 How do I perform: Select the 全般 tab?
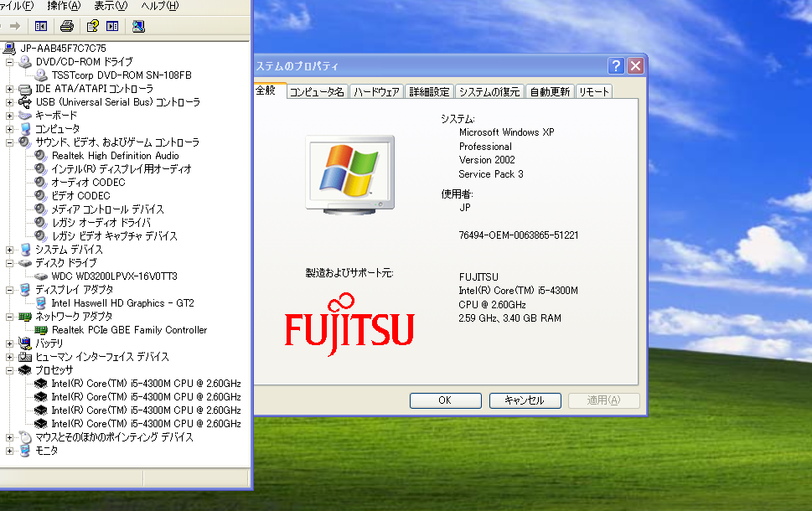point(269,90)
